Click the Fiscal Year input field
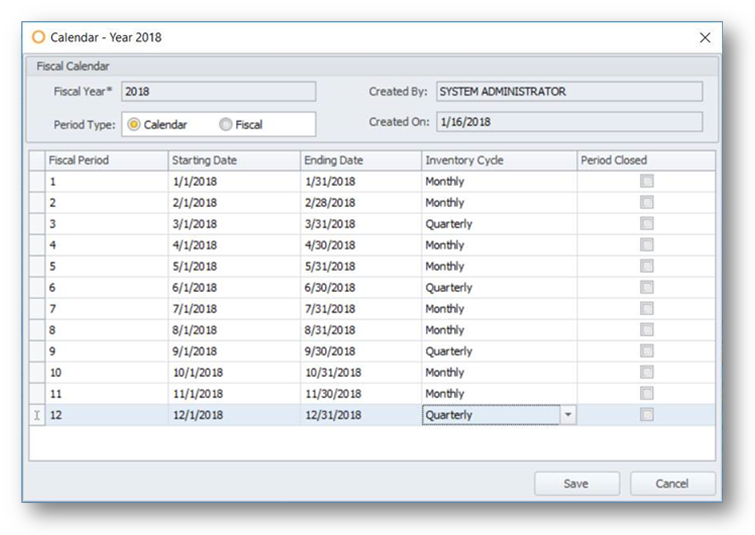The width and height of the screenshot is (755, 535). click(x=218, y=92)
